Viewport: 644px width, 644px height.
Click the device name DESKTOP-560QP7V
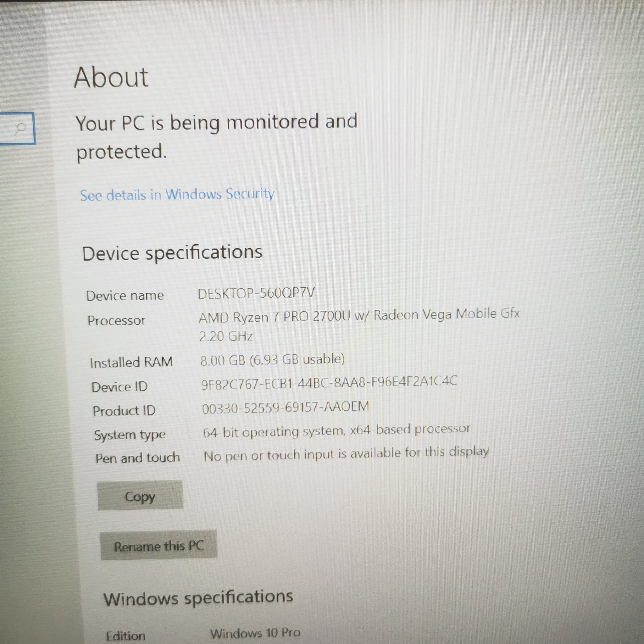256,293
